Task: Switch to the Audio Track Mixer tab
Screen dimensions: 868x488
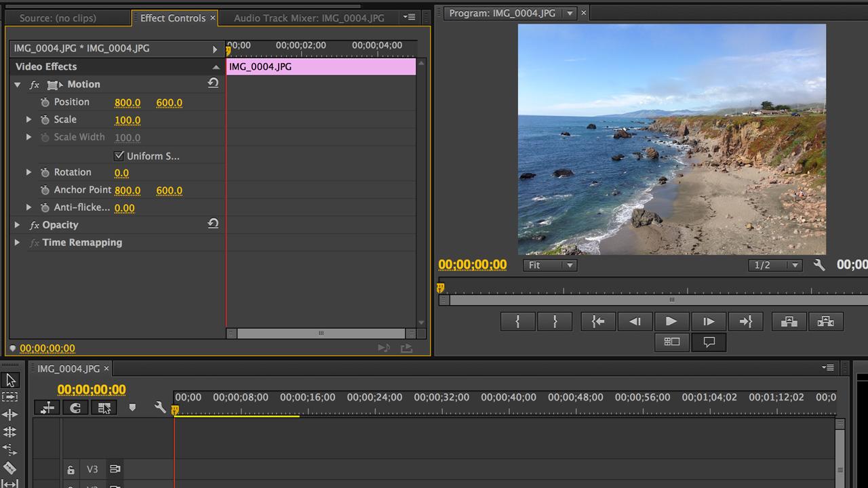Action: click(309, 18)
